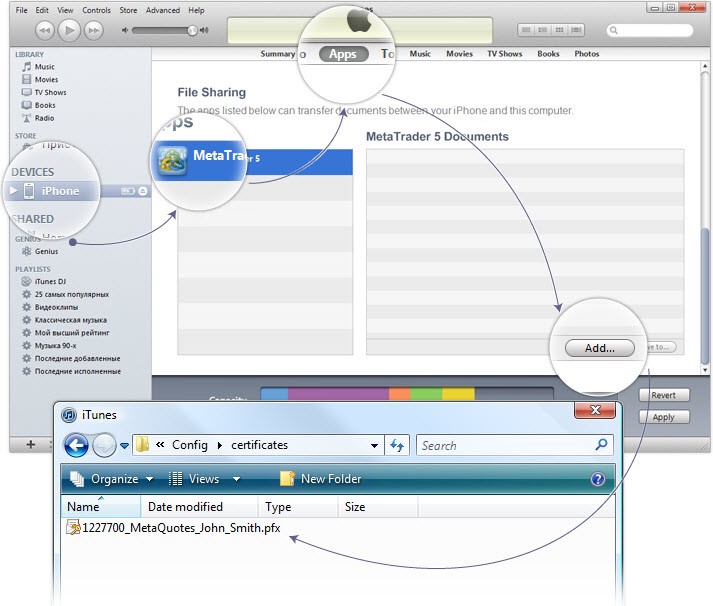713x606 pixels.
Task: Open the Views dropdown arrow
Action: 236,479
